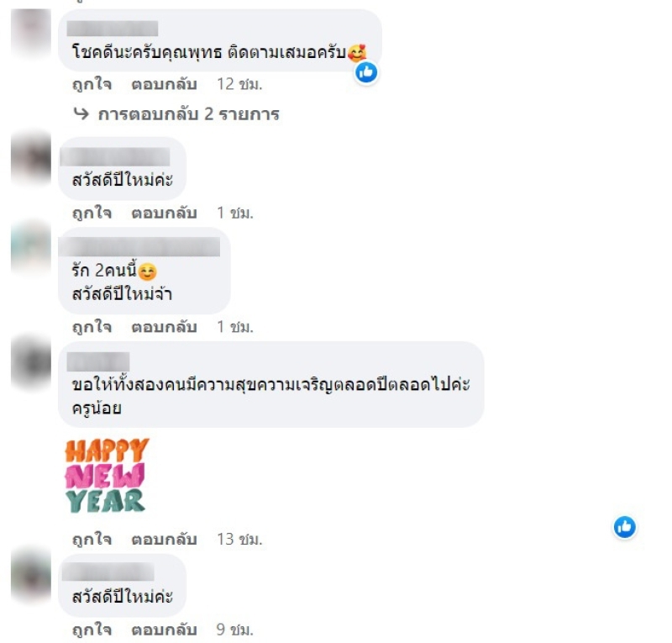
Task: Click the like reaction badge beside the Happy New Year sticker
Action: 624,527
